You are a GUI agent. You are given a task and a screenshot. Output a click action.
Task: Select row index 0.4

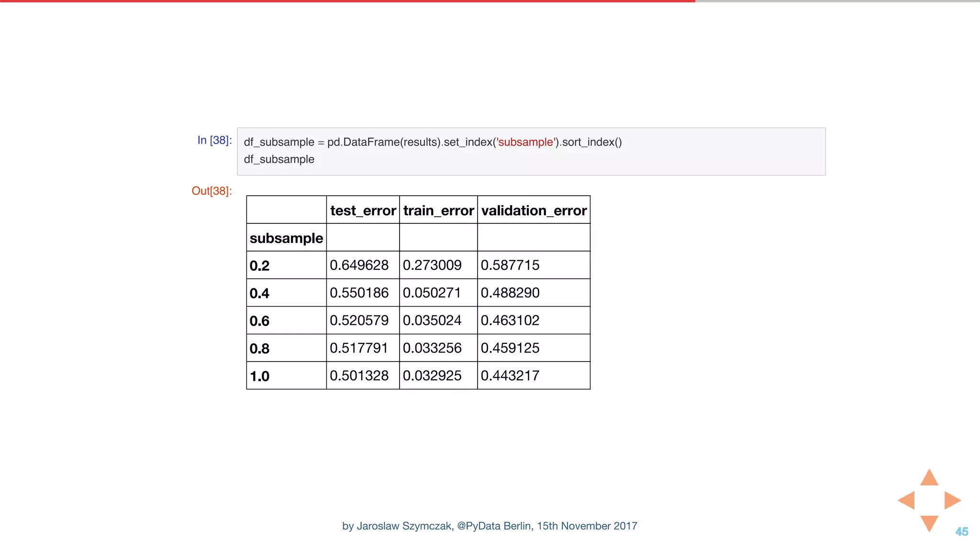259,293
